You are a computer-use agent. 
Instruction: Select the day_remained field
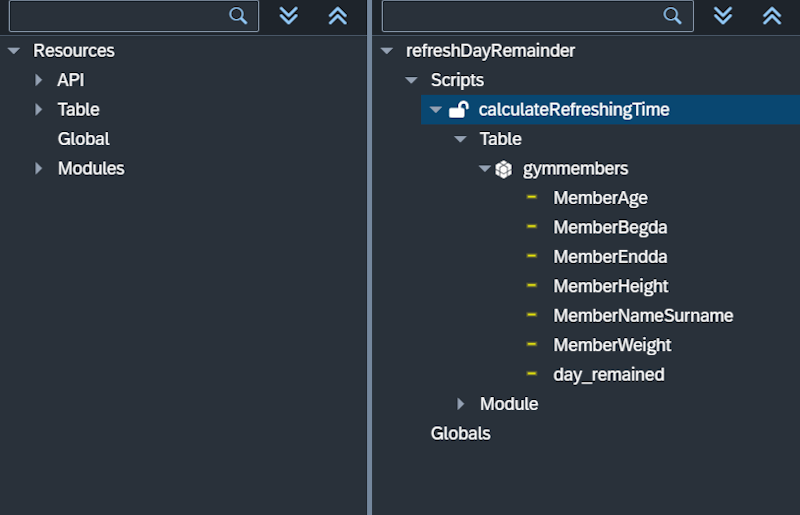coord(609,375)
